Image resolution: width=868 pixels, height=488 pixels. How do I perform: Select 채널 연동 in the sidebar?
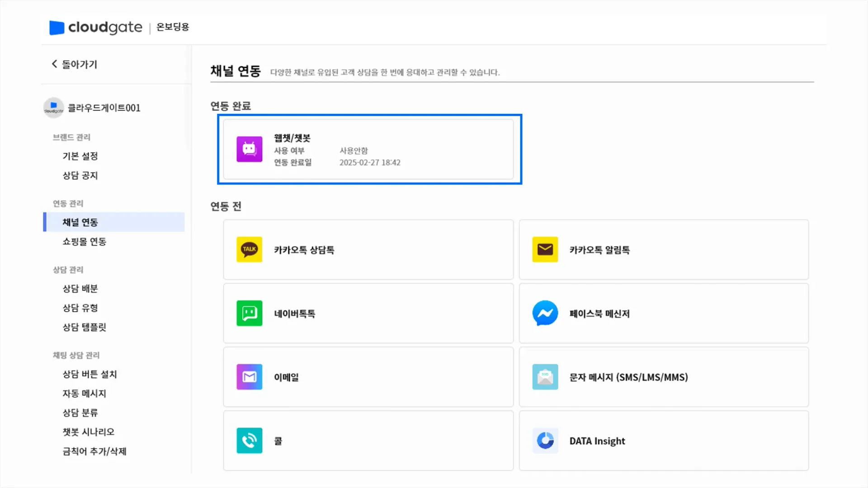click(x=79, y=222)
